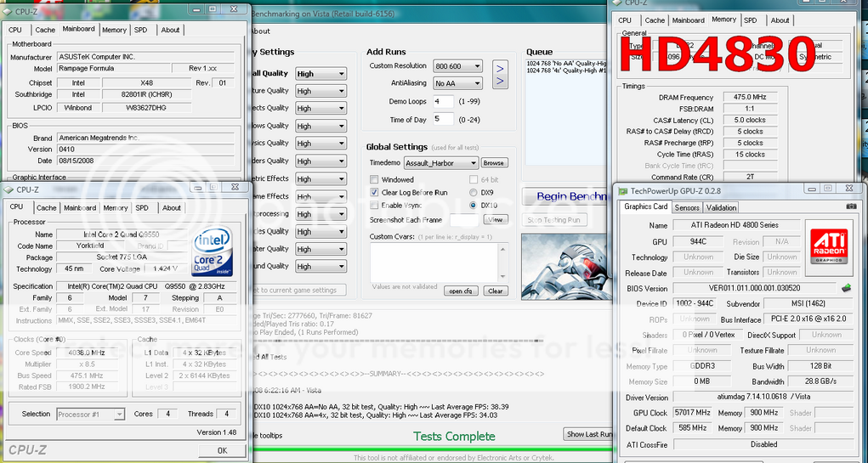Click the ATI Radeon Graphics logo

click(x=828, y=247)
